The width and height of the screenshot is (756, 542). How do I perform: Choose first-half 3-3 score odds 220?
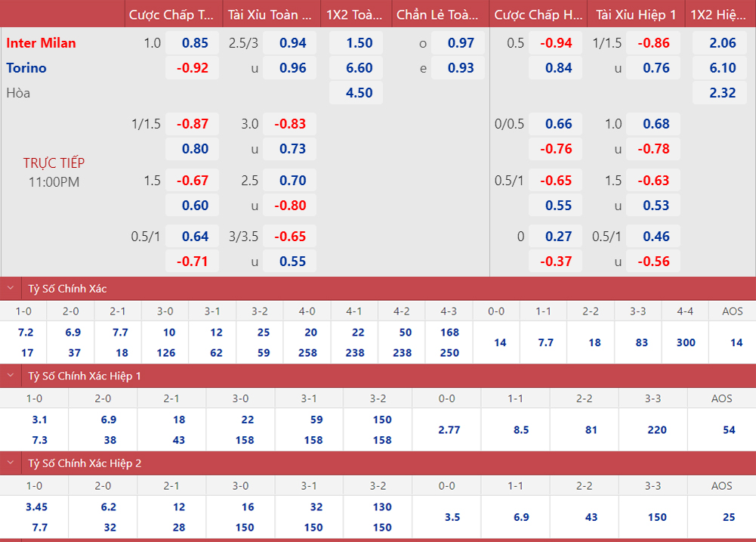(x=656, y=429)
